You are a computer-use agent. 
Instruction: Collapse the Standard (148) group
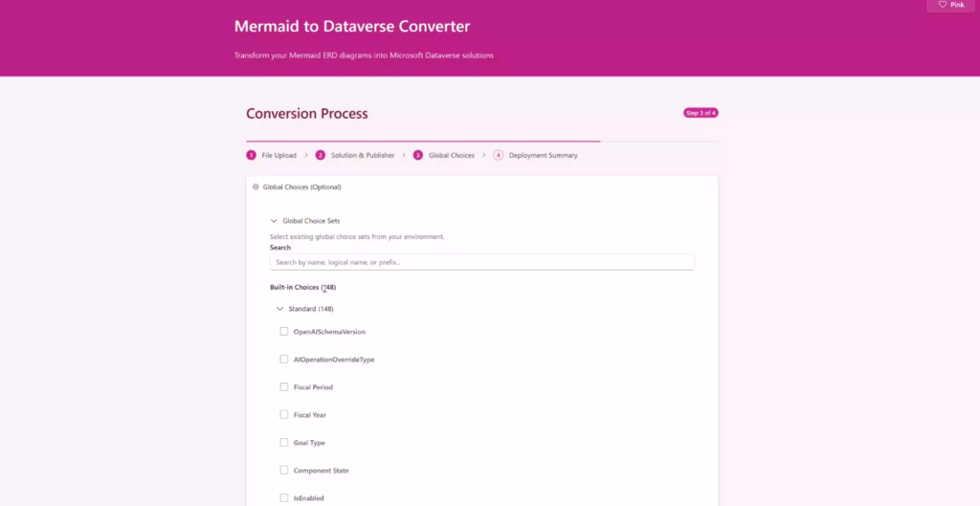(280, 309)
